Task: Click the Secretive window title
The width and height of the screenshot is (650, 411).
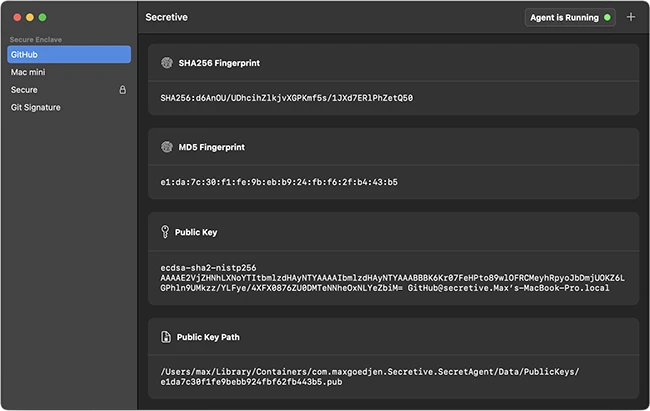Action: 166,17
